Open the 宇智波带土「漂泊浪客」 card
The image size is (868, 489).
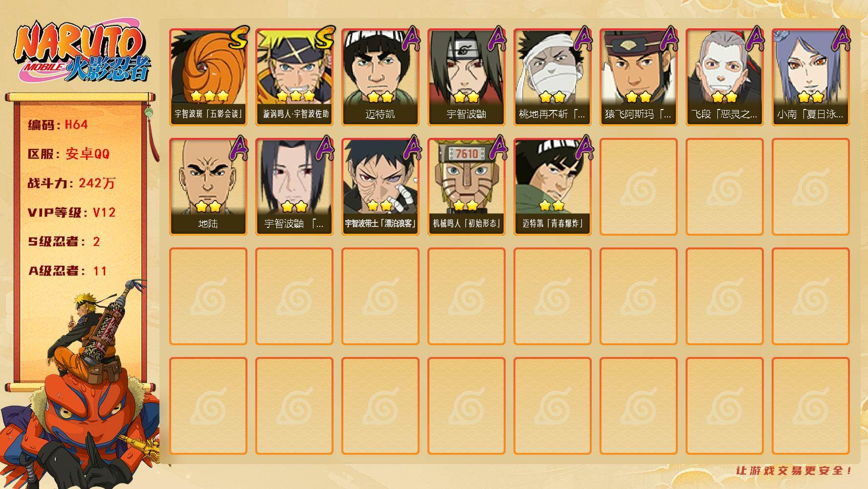380,187
